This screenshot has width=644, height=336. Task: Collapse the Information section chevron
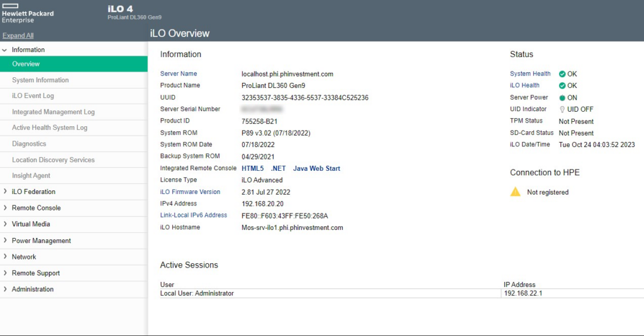[x=4, y=50]
